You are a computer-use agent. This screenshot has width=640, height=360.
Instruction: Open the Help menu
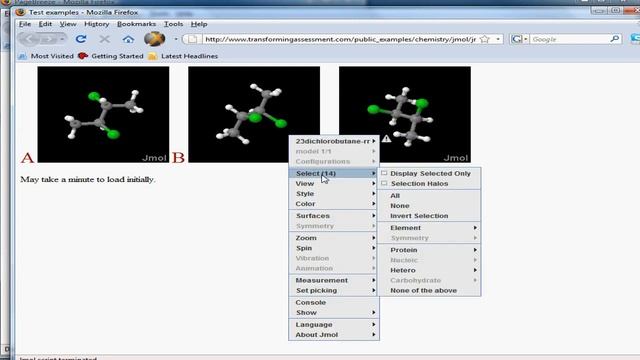click(x=199, y=24)
